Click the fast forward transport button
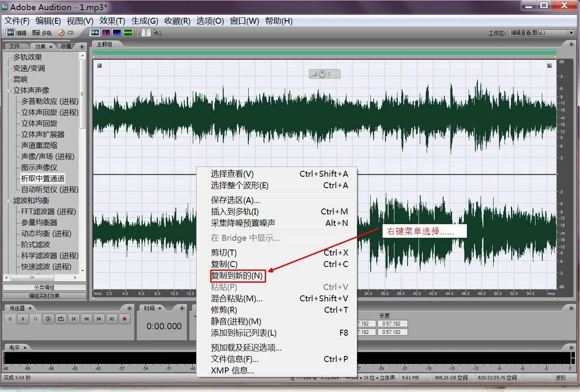580x392 pixels. 99,319
